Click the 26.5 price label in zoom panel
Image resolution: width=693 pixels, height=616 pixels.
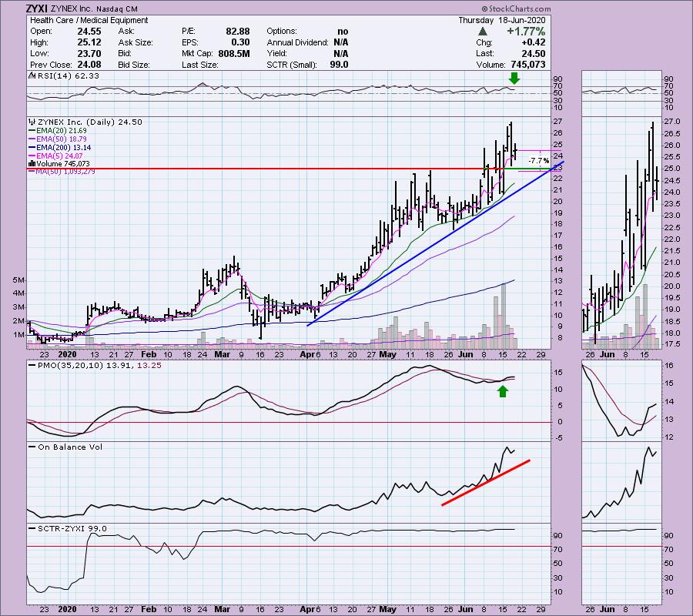pos(671,133)
